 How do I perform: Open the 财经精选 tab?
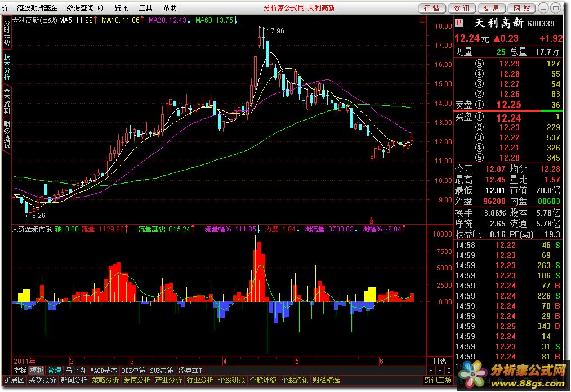[326, 380]
